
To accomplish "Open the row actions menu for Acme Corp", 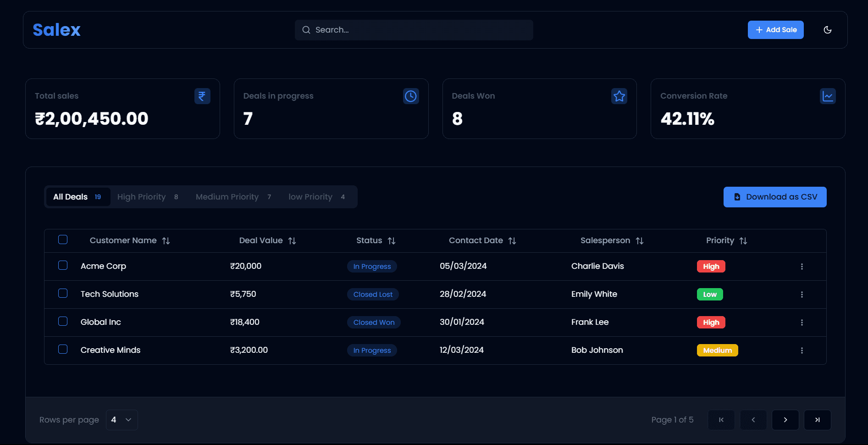I will click(802, 266).
